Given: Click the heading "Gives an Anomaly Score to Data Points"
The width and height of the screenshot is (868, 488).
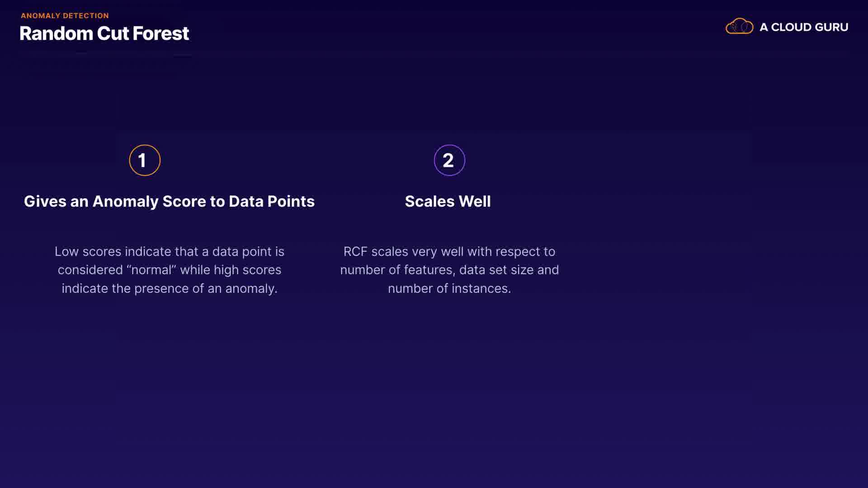Looking at the screenshot, I should pyautogui.click(x=169, y=202).
